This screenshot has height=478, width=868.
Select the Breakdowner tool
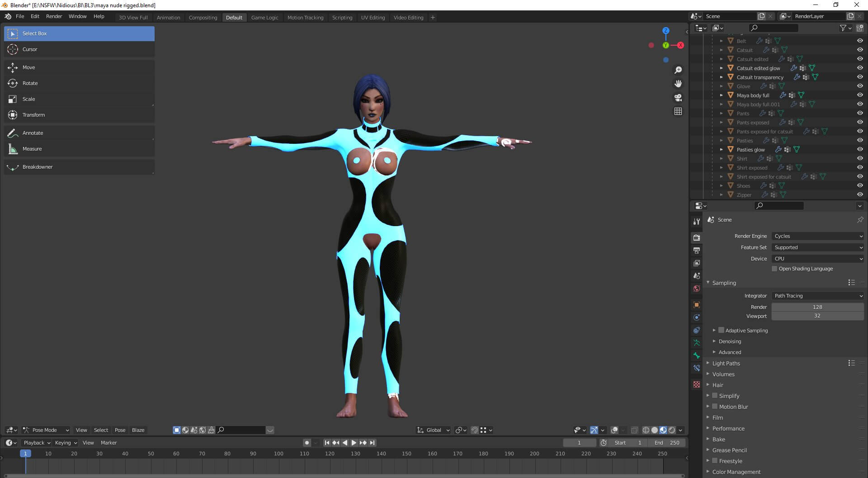click(x=79, y=167)
